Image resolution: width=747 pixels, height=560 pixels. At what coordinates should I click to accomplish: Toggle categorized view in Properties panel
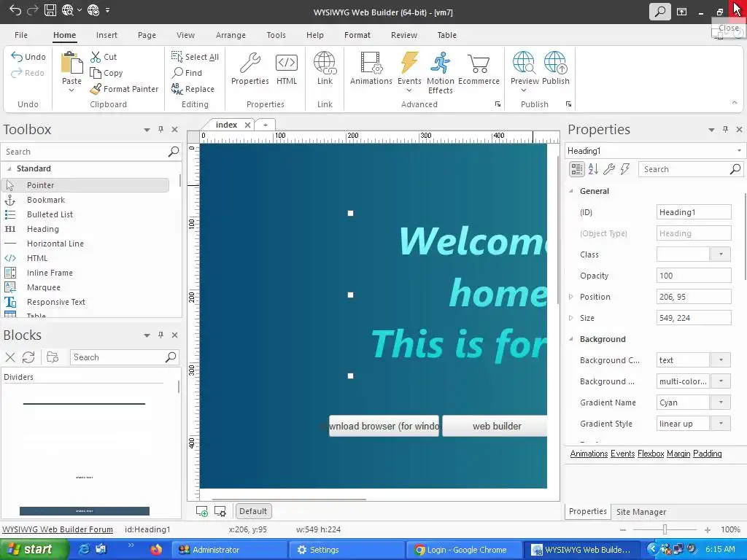click(x=577, y=168)
